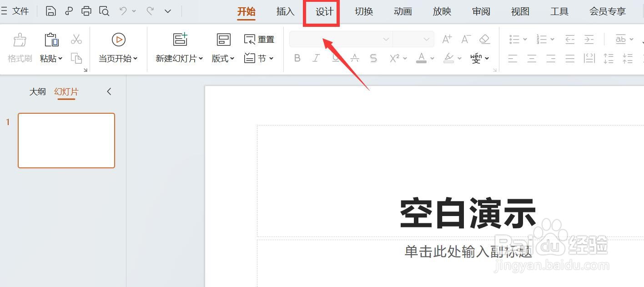Decrease font size with A- icon
Viewport: 644px width, 287px height.
point(466,39)
